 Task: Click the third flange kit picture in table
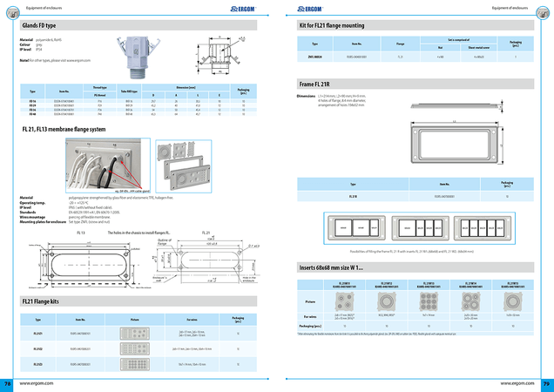click(x=135, y=364)
